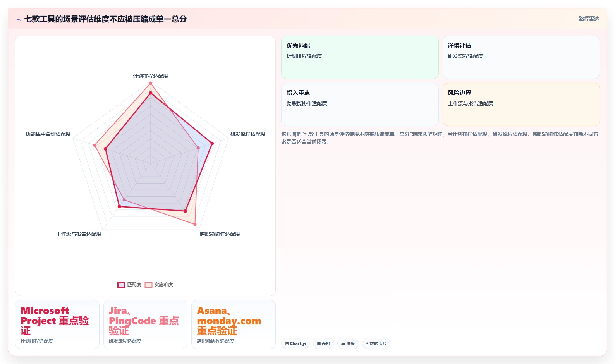Select 实施难度 data point on 计划排程适配度 axis
The height and width of the screenshot is (364, 615).
click(x=151, y=83)
